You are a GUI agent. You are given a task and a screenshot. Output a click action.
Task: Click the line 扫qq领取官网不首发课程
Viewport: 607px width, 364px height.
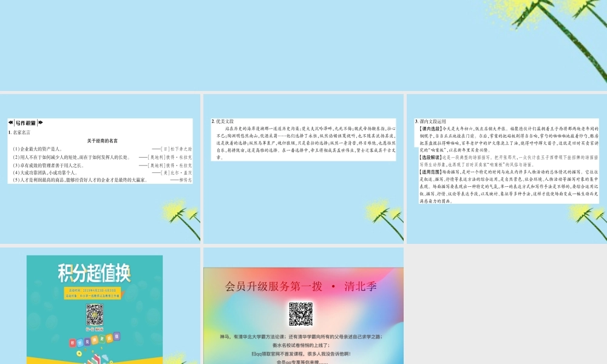[301, 354]
